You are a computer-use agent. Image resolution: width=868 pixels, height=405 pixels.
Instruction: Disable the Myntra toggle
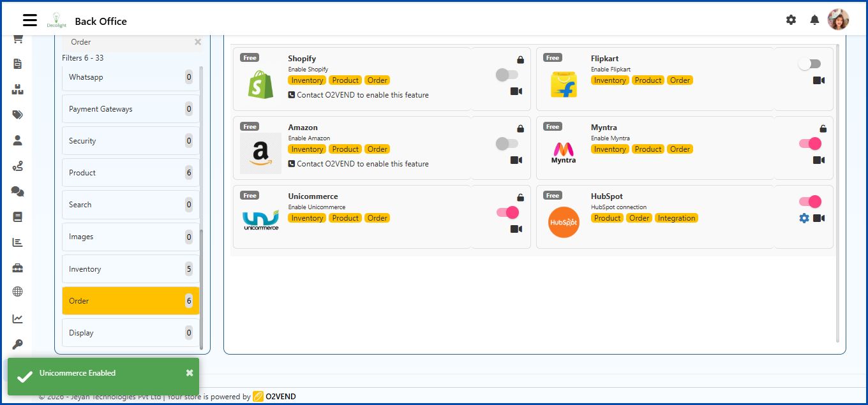(x=810, y=144)
